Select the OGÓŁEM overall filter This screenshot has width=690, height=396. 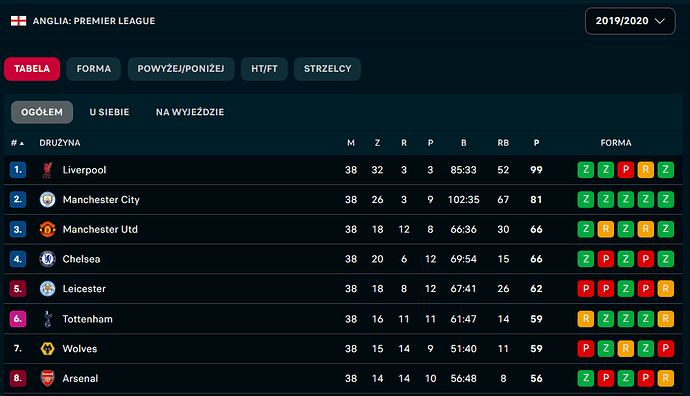point(42,112)
